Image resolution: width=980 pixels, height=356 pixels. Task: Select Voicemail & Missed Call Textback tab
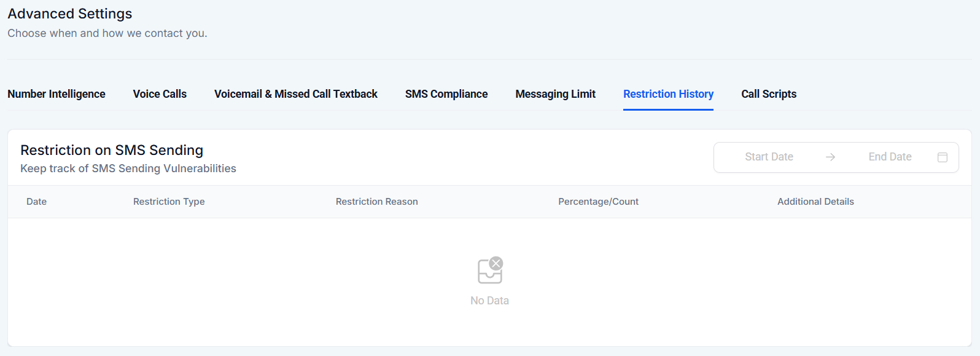click(x=295, y=94)
